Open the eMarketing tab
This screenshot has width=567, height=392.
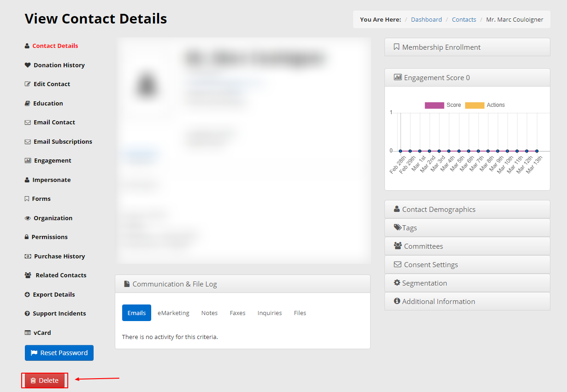click(x=173, y=313)
